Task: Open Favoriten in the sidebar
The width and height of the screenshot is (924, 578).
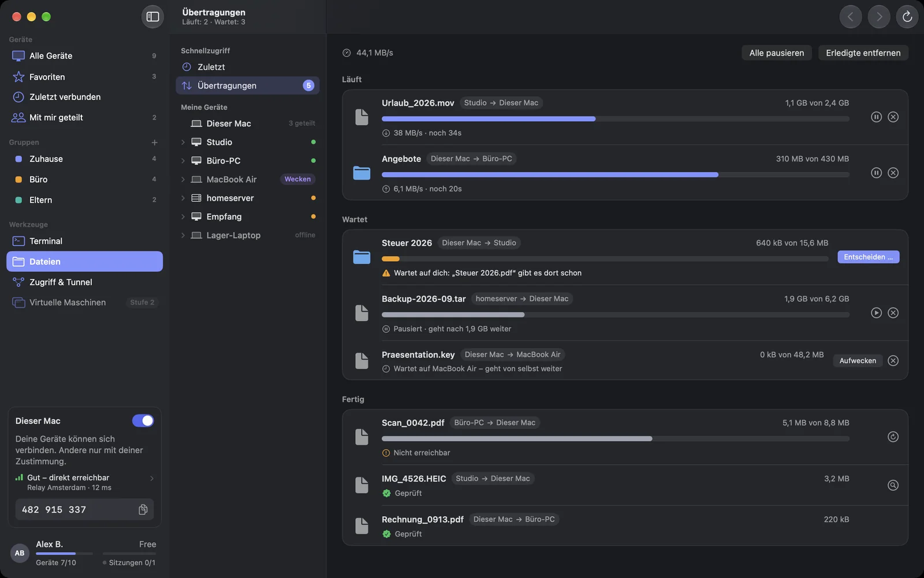Action: (84, 77)
